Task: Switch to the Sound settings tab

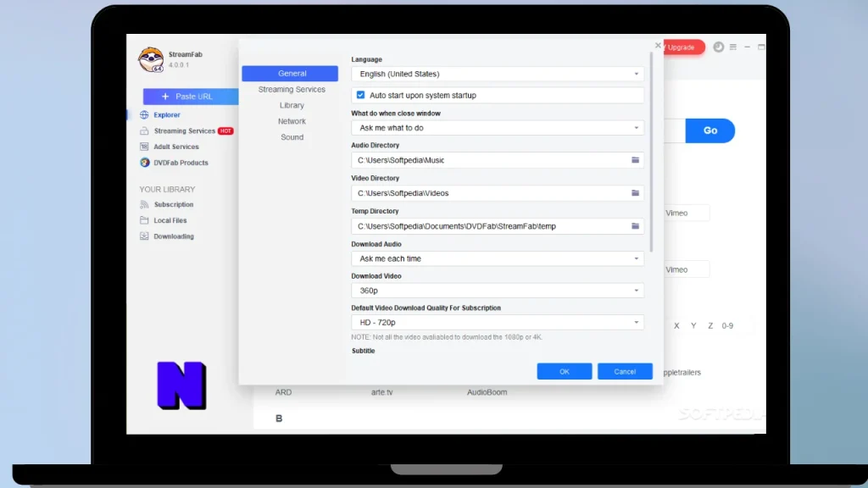Action: pos(292,137)
